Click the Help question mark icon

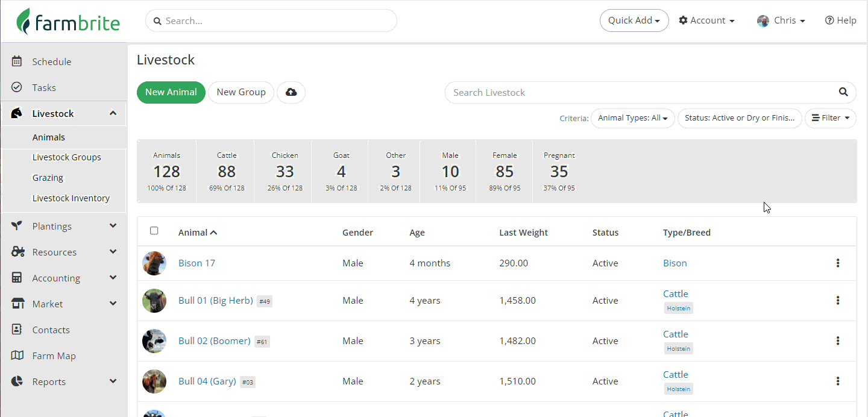coord(829,20)
